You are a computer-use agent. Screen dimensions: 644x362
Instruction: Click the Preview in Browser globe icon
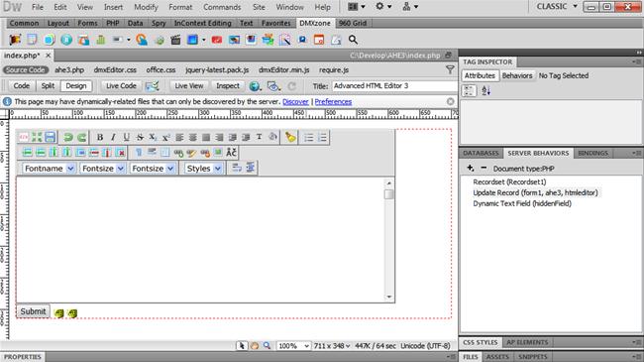click(255, 86)
